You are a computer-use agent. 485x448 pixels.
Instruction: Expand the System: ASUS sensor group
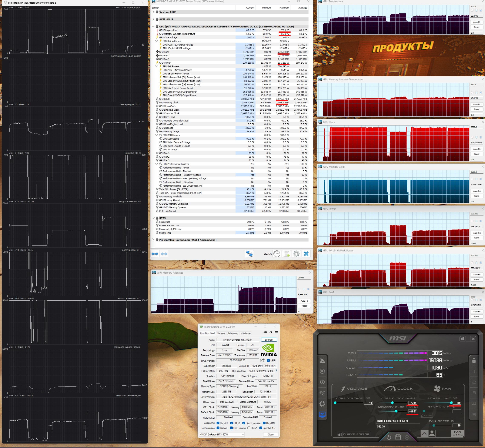coord(153,12)
